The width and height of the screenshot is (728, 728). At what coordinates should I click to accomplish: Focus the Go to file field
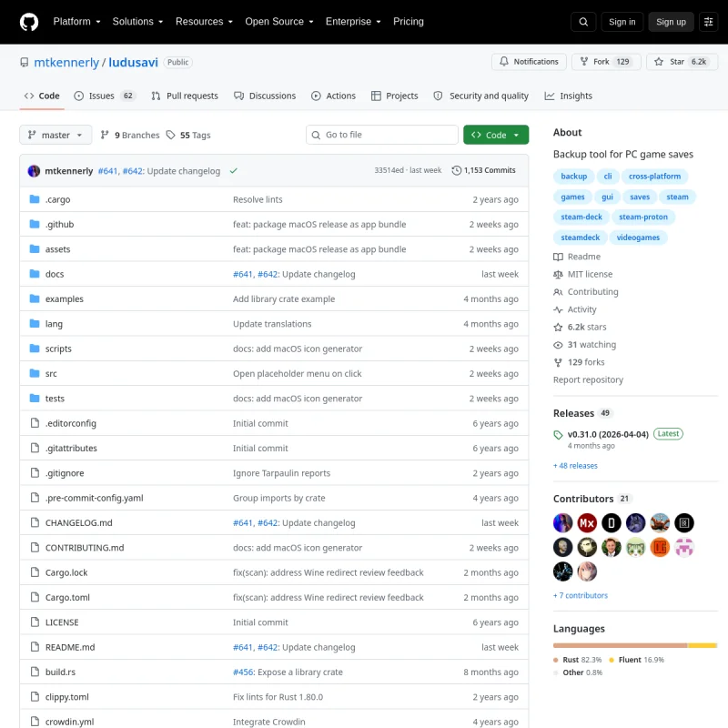pyautogui.click(x=382, y=135)
